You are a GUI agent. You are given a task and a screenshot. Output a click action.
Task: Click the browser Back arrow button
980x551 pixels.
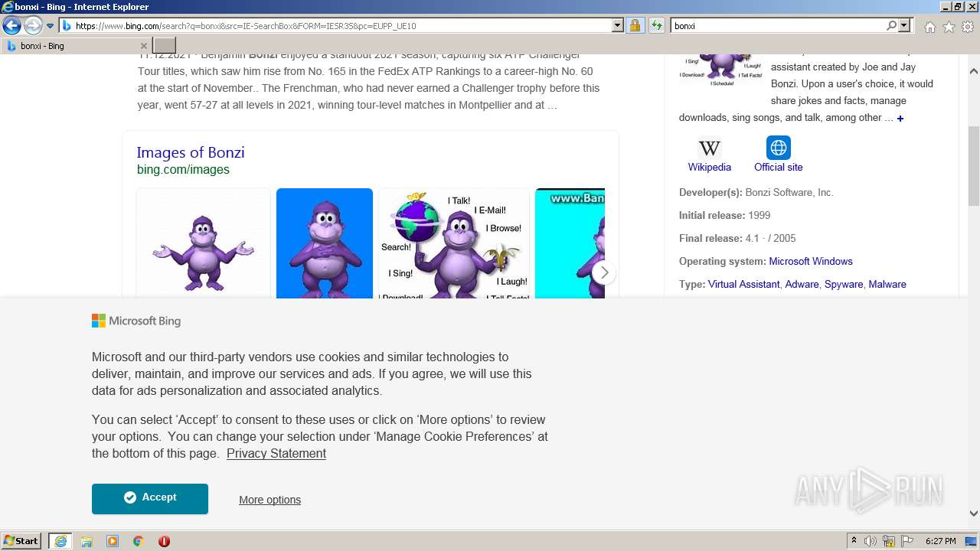(x=11, y=26)
